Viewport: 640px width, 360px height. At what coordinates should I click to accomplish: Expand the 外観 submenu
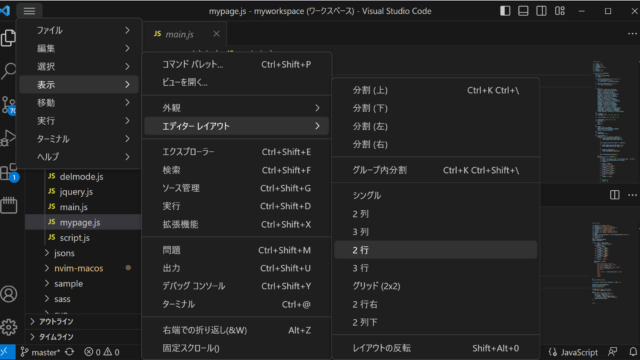pos(237,108)
